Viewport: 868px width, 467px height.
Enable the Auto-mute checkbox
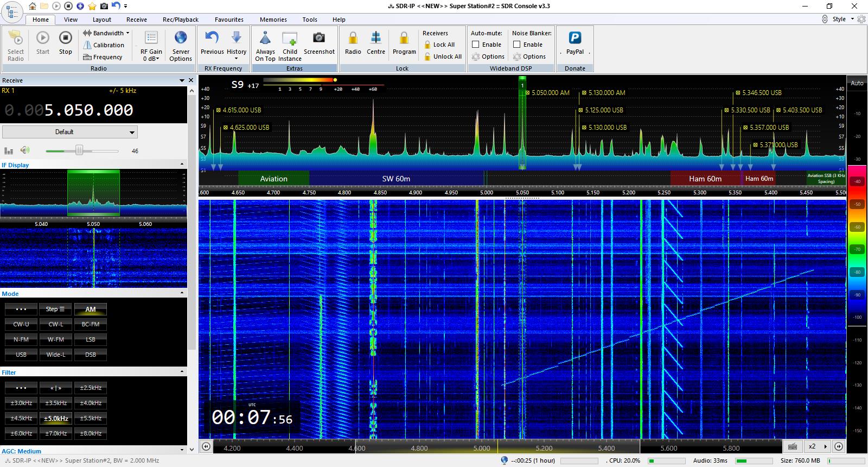pos(476,45)
